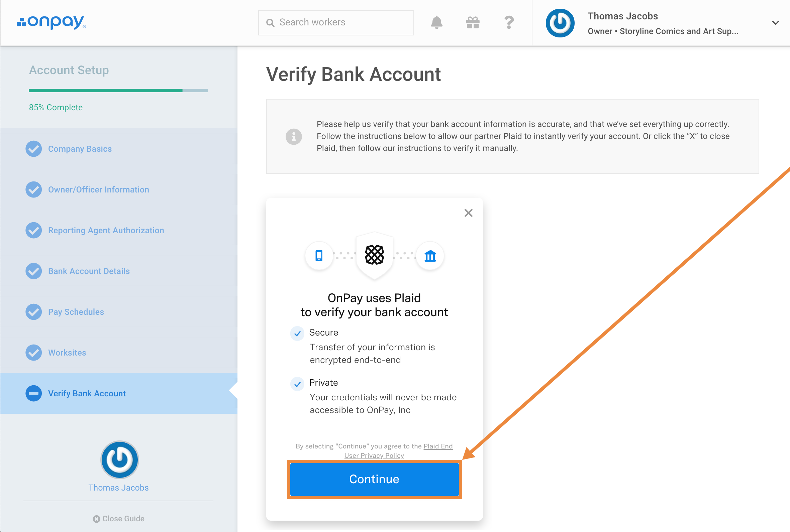
Task: Click the Pay Schedules completed step
Action: [x=76, y=311]
